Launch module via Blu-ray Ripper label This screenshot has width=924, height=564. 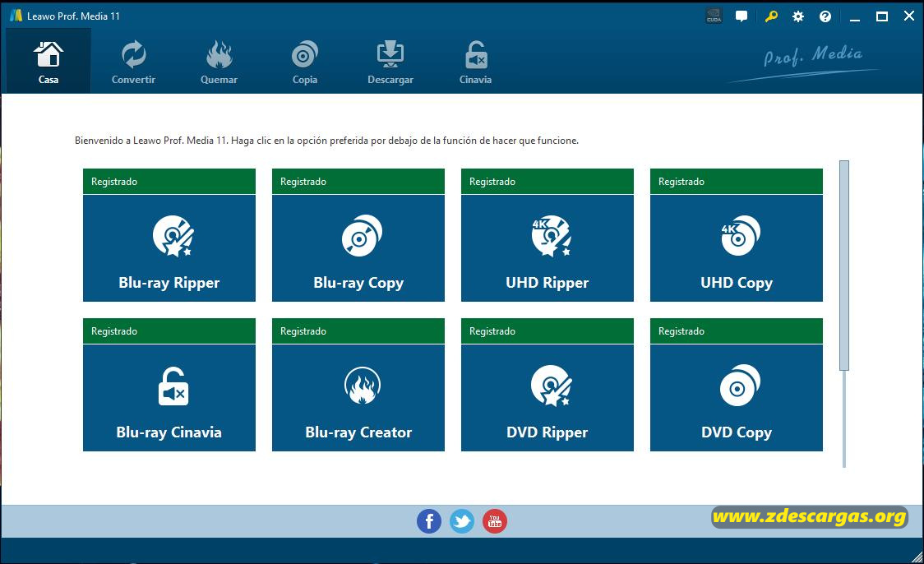pos(169,283)
